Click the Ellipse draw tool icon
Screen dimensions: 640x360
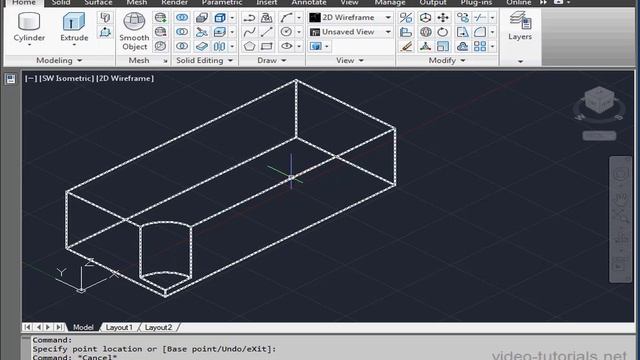point(287,46)
